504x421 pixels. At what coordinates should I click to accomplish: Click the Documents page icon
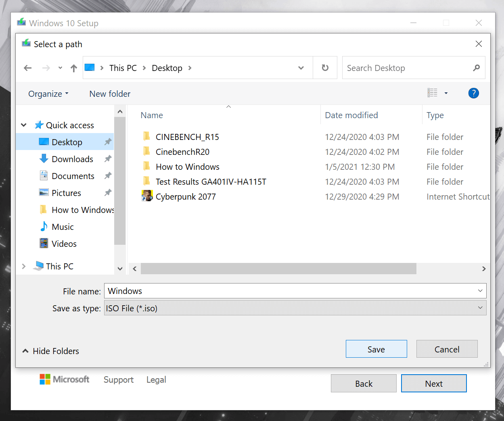tap(44, 175)
